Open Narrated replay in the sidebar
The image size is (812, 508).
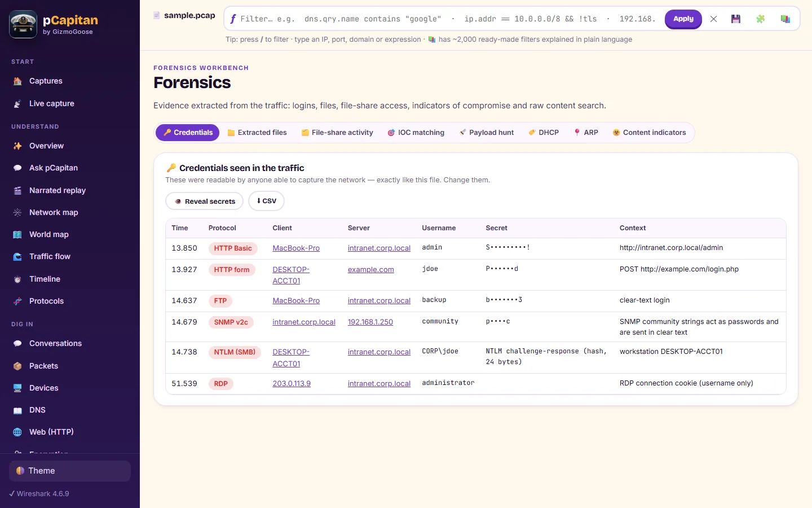point(70,190)
